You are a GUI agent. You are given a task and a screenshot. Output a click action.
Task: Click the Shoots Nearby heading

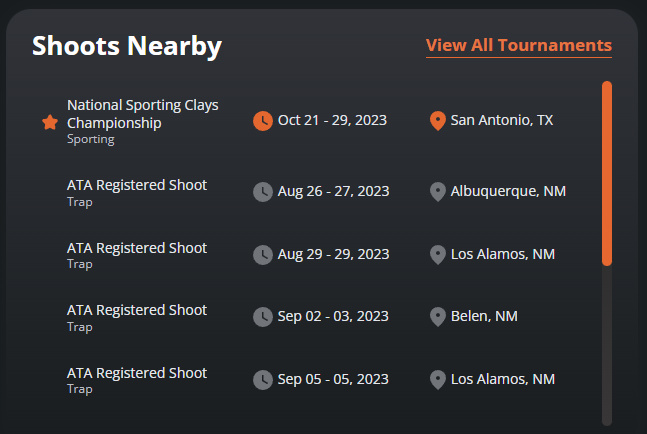pos(127,46)
